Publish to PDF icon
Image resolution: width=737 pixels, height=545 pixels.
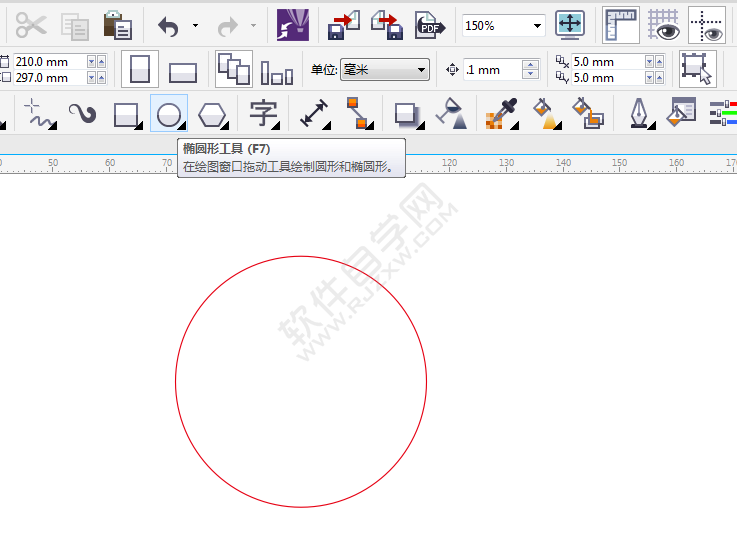pyautogui.click(x=430, y=25)
